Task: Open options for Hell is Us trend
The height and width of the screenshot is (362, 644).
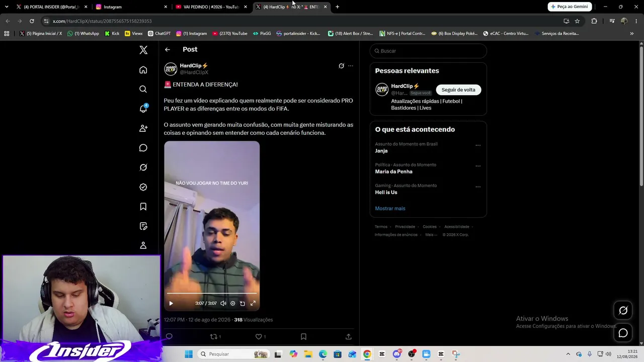Action: pos(478,187)
